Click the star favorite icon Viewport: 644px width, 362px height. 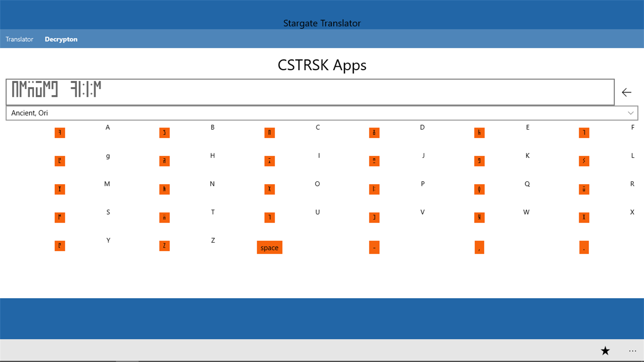coord(605,351)
